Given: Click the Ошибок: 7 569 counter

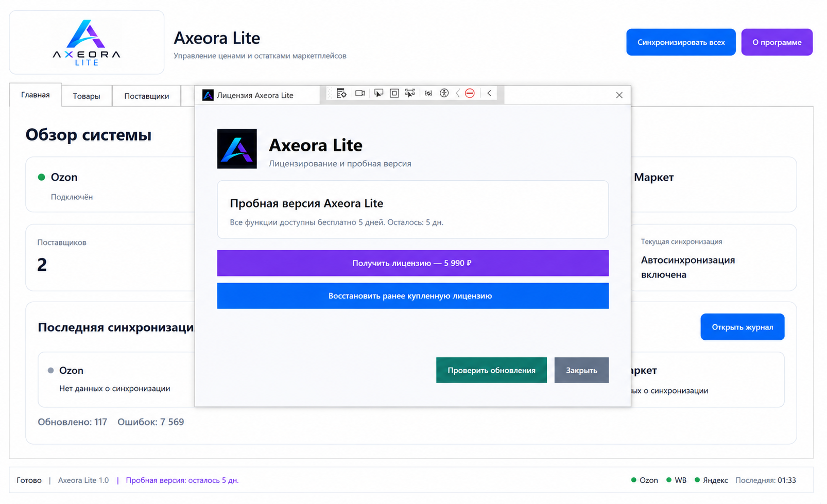Looking at the screenshot, I should click(150, 422).
